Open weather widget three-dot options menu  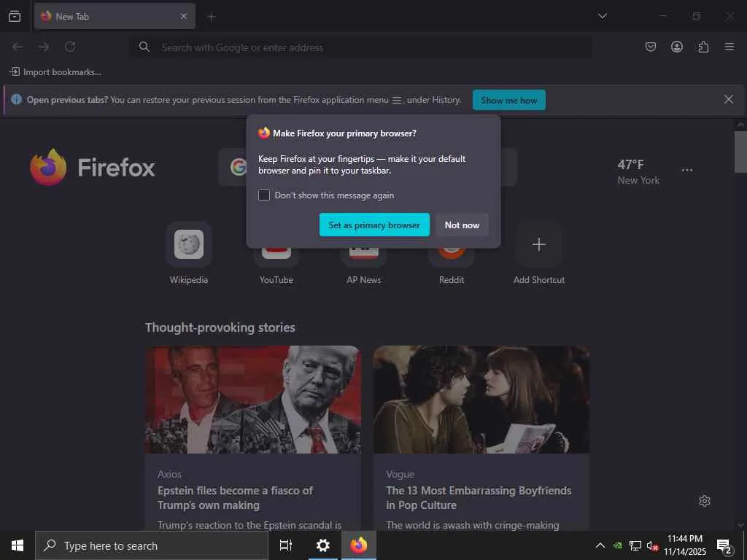tap(687, 170)
